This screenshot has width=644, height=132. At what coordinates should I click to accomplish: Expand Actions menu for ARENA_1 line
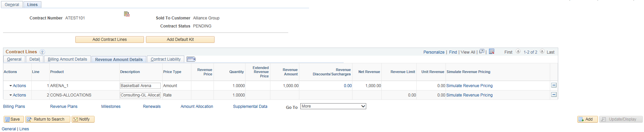[17, 86]
